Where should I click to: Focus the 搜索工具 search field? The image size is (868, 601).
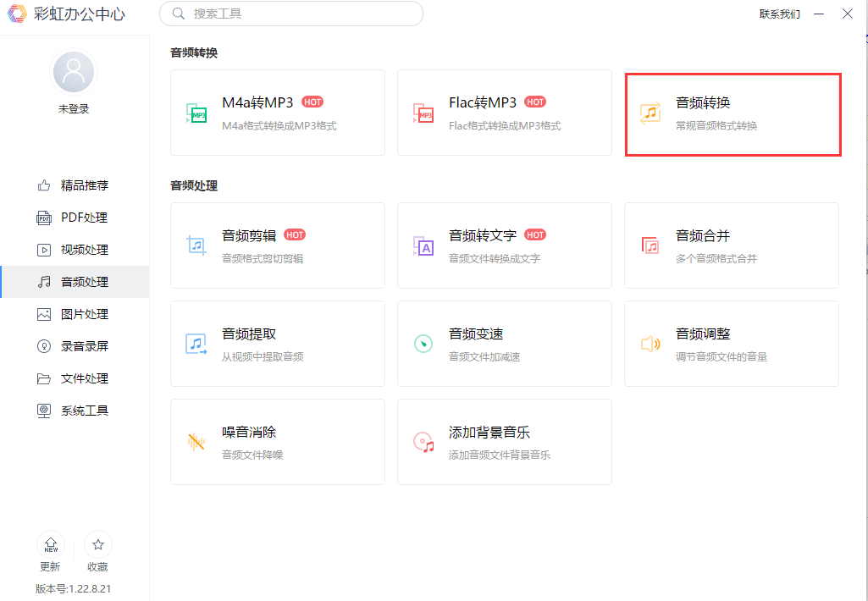pos(291,14)
